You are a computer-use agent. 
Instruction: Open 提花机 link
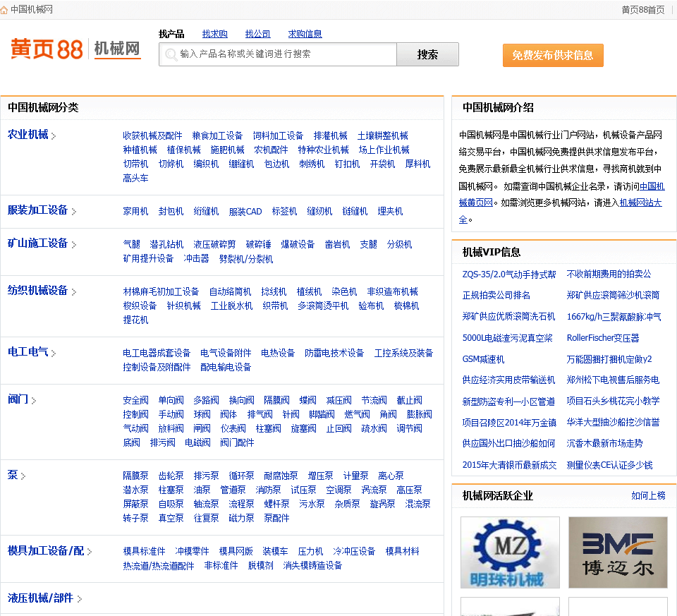click(135, 320)
